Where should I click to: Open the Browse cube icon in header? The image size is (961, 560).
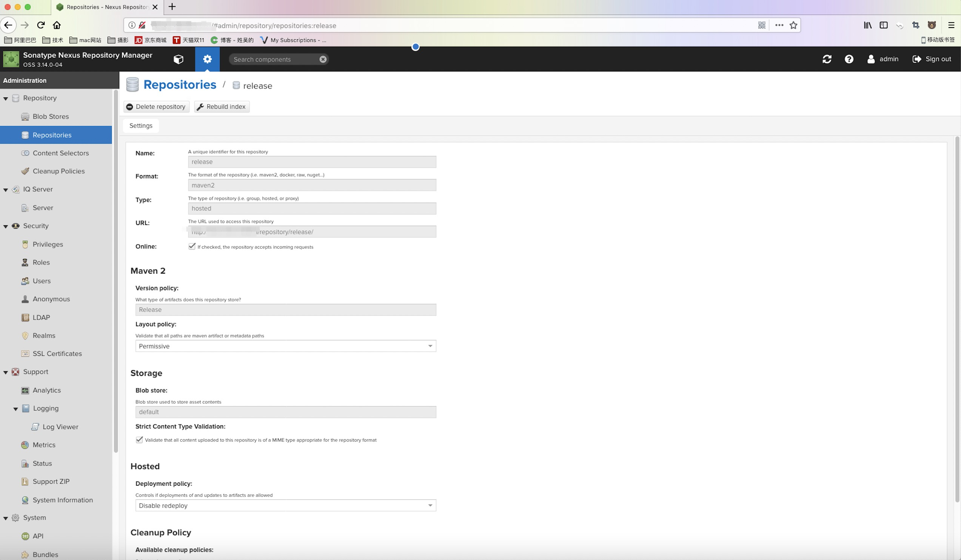click(x=179, y=59)
